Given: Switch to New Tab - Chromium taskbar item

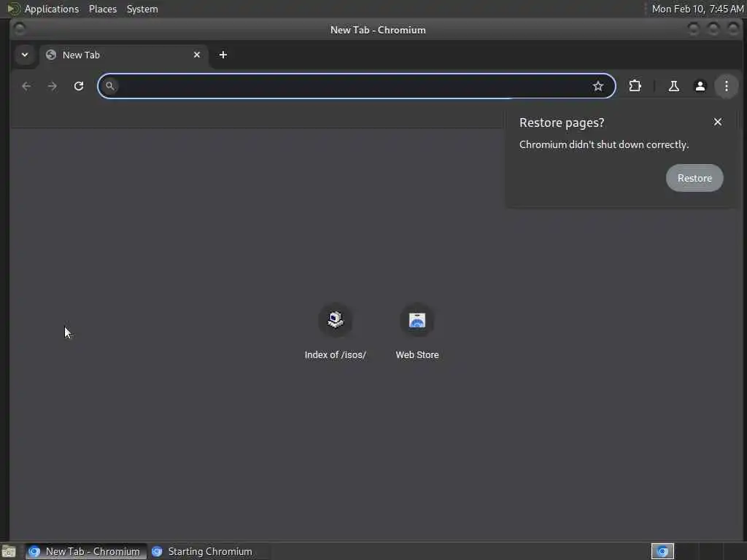Looking at the screenshot, I should (x=86, y=551).
